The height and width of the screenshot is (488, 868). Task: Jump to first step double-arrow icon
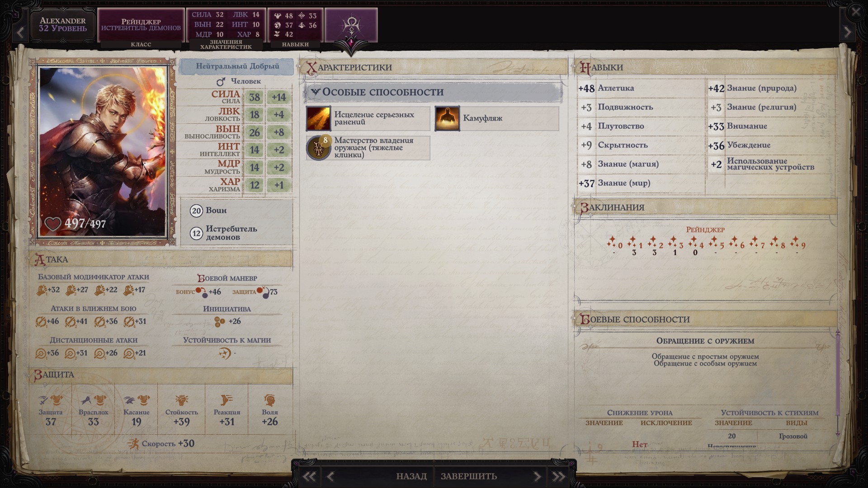click(x=310, y=476)
